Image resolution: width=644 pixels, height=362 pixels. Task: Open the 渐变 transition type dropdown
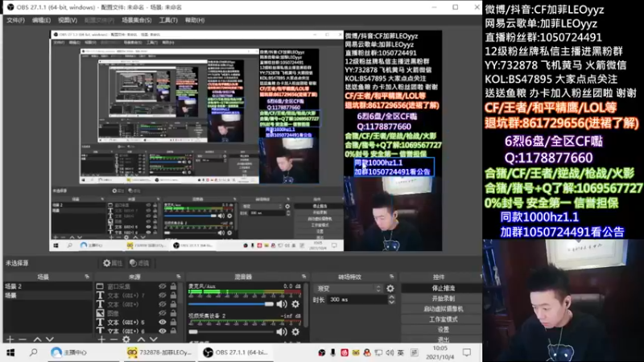pyautogui.click(x=349, y=289)
